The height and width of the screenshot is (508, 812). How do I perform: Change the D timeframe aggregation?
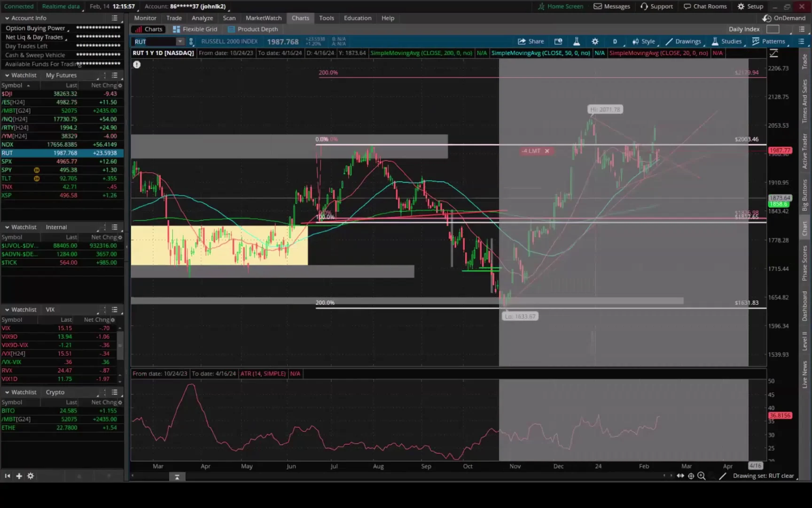click(615, 41)
